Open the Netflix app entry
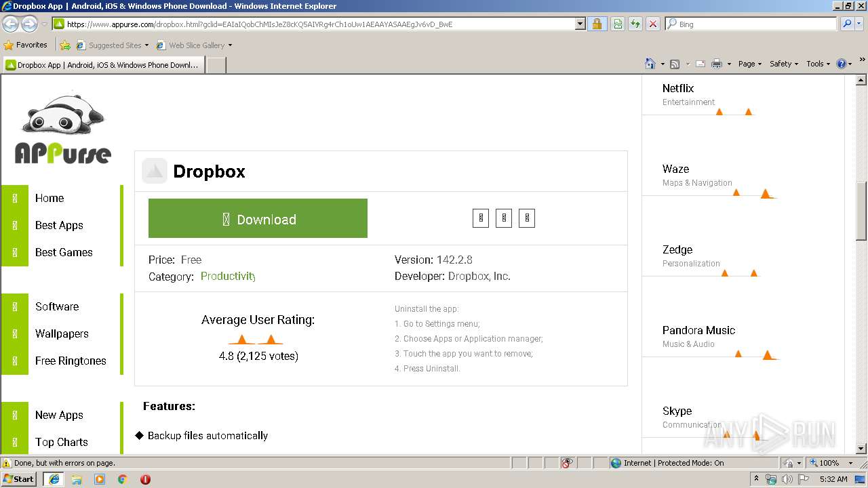The image size is (868, 488). (678, 88)
